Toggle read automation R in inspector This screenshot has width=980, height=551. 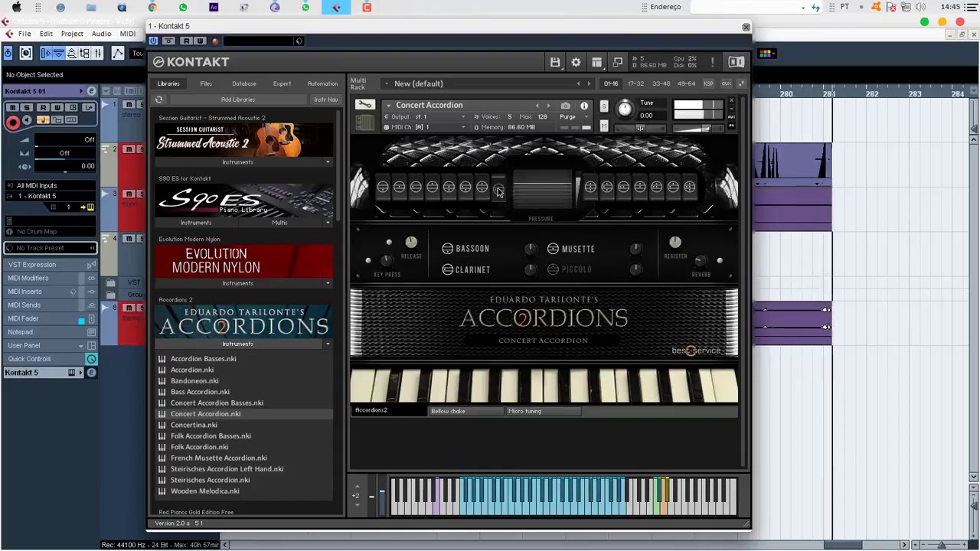coord(44,108)
